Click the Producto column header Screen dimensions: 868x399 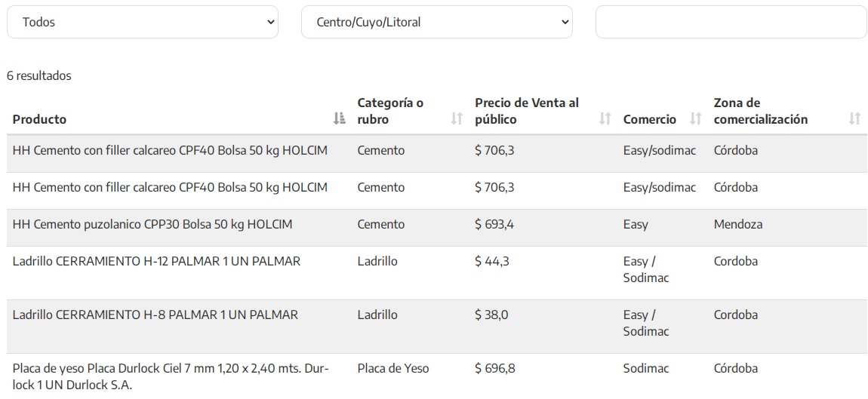40,119
